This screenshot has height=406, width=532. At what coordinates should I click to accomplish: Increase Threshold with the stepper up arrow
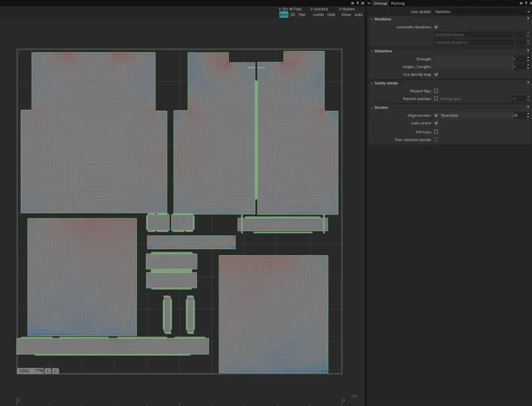(x=528, y=114)
